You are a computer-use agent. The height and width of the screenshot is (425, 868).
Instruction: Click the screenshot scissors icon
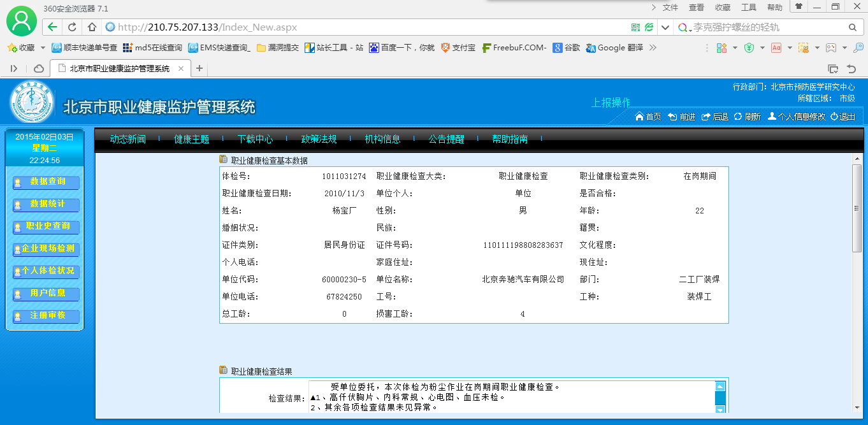(804, 48)
